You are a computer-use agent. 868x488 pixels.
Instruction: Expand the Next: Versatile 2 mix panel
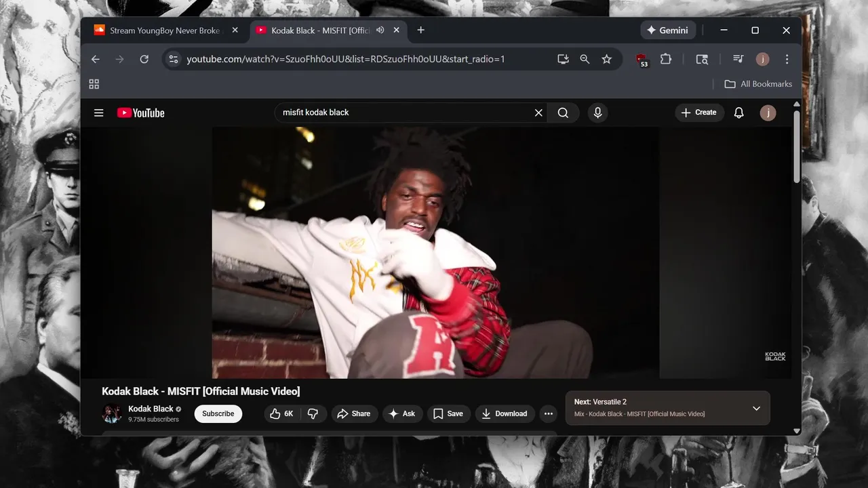pyautogui.click(x=756, y=408)
